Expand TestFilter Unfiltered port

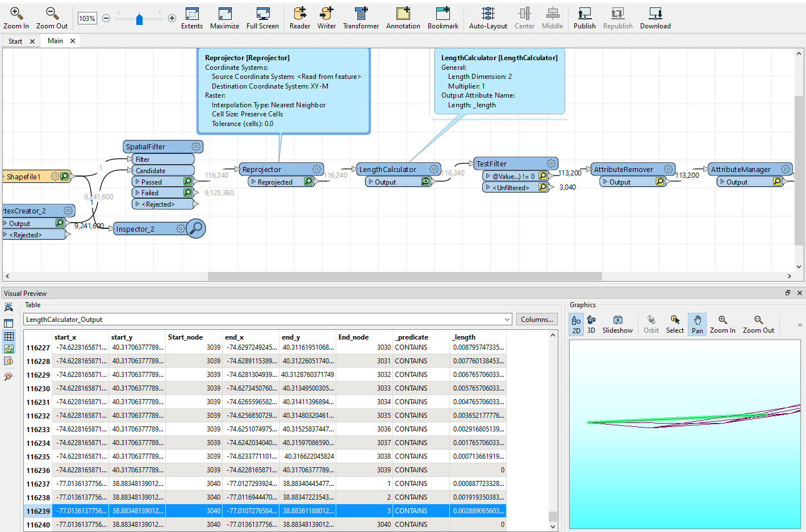tap(488, 187)
